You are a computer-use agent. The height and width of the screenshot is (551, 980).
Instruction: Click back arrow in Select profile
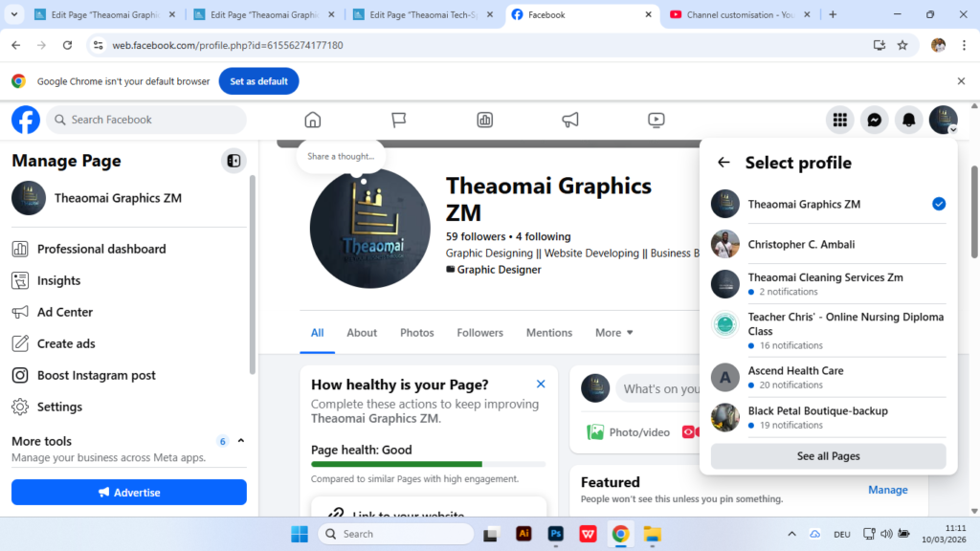point(724,163)
